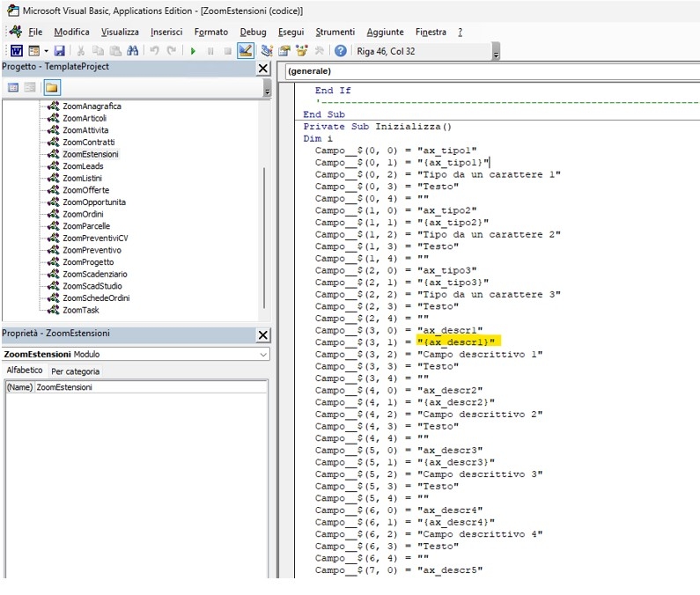Click the Save icon in toolbar
The width and height of the screenshot is (700, 595).
pyautogui.click(x=60, y=51)
